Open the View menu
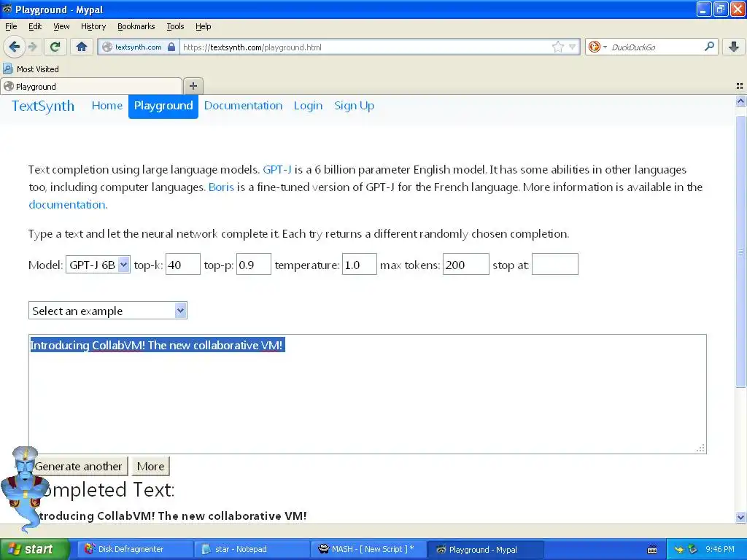The height and width of the screenshot is (560, 747). (61, 26)
